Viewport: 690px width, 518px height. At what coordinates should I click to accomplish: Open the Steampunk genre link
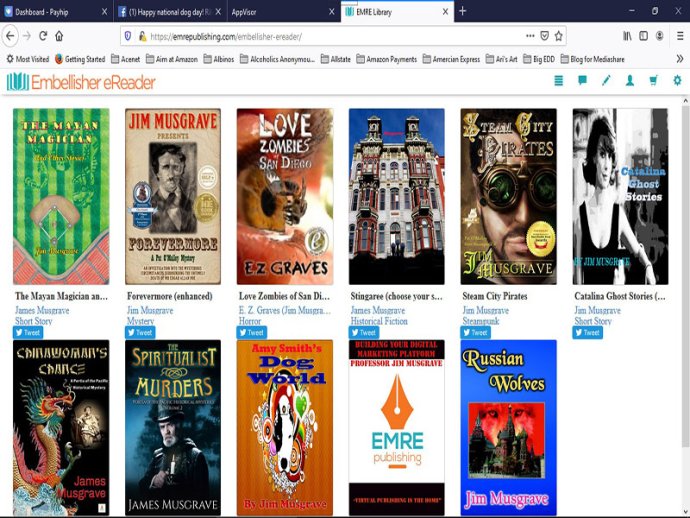coord(481,321)
